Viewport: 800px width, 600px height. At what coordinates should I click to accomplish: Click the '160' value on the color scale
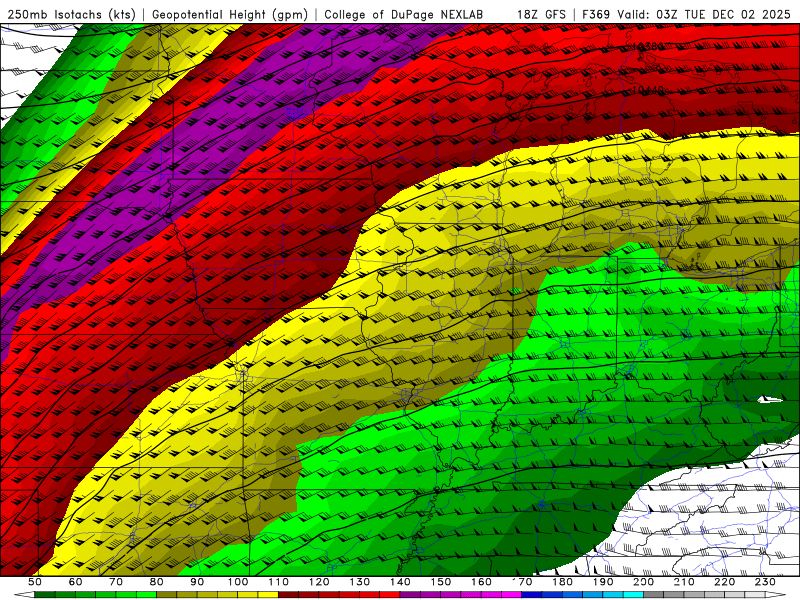pos(482,582)
